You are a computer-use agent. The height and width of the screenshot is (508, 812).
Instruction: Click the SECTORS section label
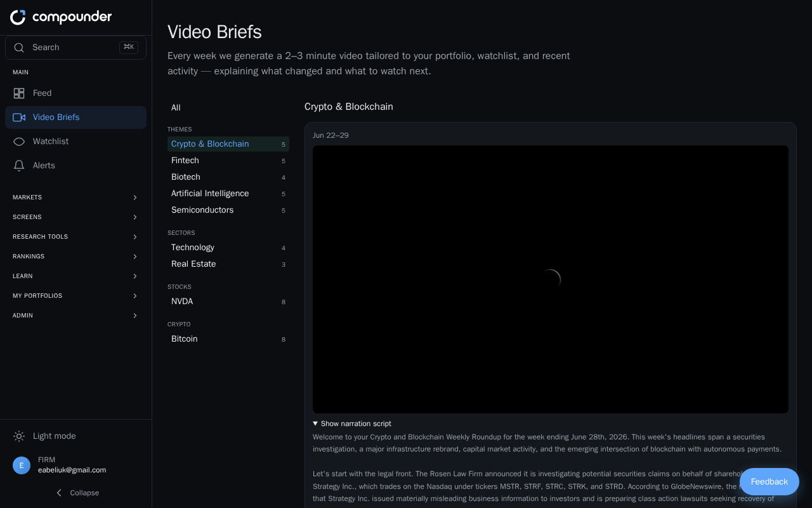tap(181, 233)
